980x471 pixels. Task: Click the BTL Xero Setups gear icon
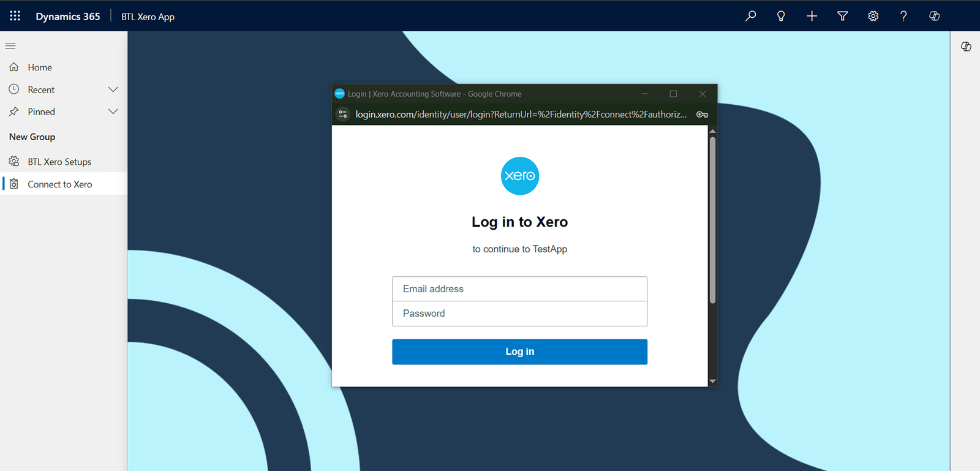click(x=14, y=162)
